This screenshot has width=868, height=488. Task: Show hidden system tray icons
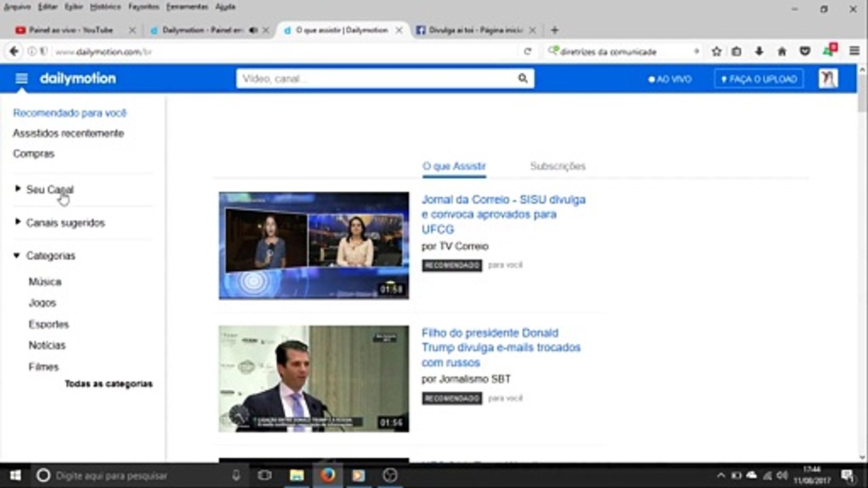click(721, 475)
